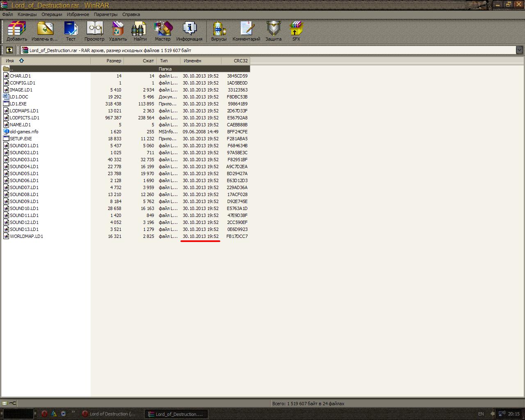
Task: Open the Команды menu
Action: click(x=27, y=14)
